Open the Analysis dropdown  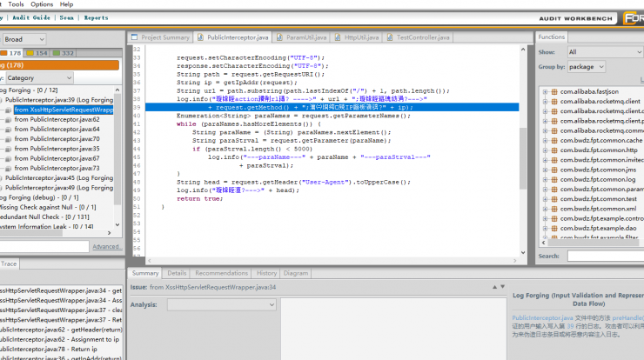[x=221, y=305]
